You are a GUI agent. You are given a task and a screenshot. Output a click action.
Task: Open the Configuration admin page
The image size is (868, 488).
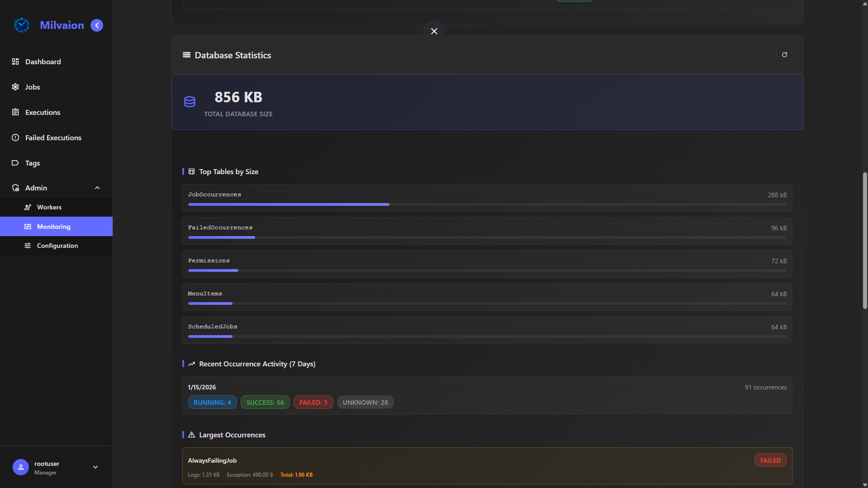(x=57, y=246)
